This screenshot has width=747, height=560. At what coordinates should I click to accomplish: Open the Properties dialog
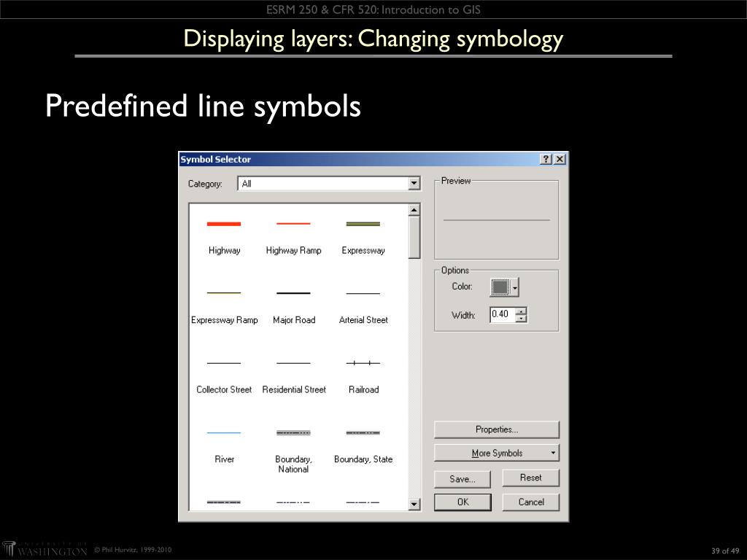point(496,429)
